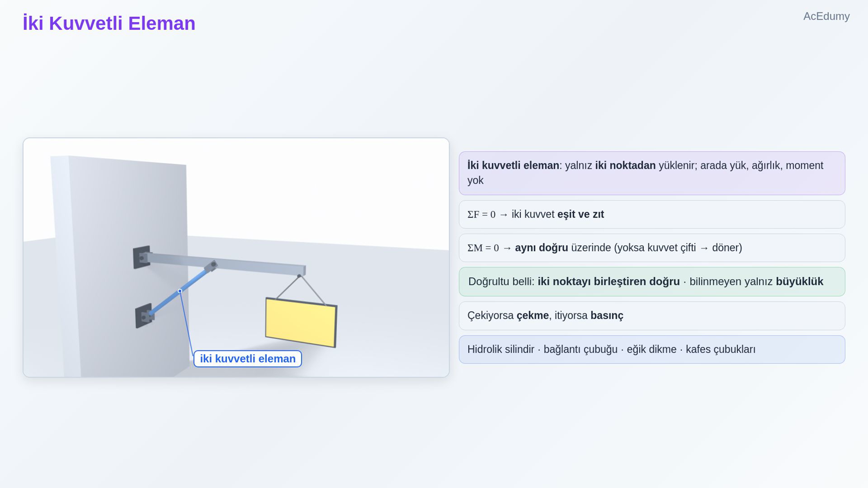The height and width of the screenshot is (488, 868).
Task: Click the 'İki Kuvvetli Eleman' title heading
Action: (109, 23)
